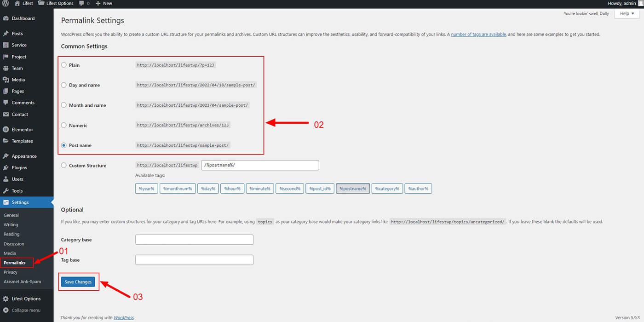644x322 pixels.
Task: Follow the WordPress link in the footer
Action: point(124,317)
